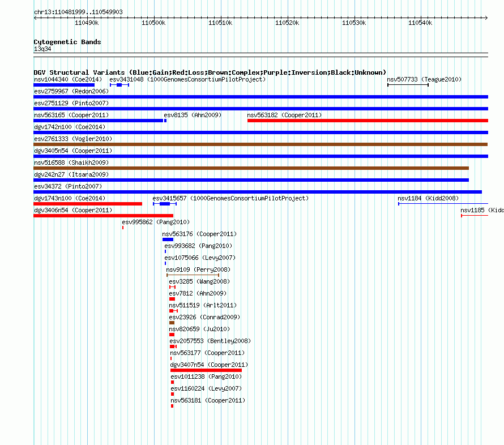The height and width of the screenshot is (445, 504).
Task: Click esv2761333 (Vogler2010) label
Action: coord(73,139)
